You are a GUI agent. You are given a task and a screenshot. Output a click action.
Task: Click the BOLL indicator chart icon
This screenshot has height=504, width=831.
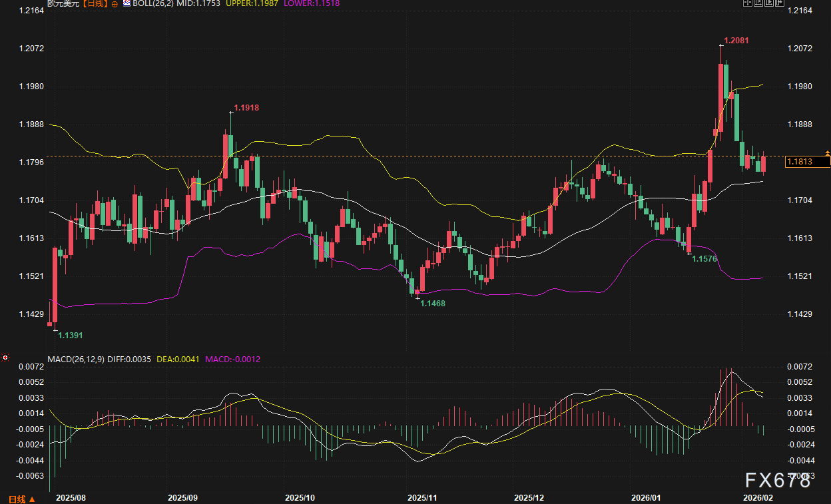(x=127, y=4)
